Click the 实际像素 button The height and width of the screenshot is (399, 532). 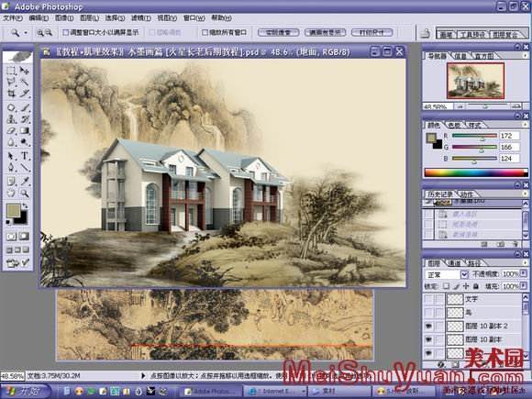[x=278, y=33]
